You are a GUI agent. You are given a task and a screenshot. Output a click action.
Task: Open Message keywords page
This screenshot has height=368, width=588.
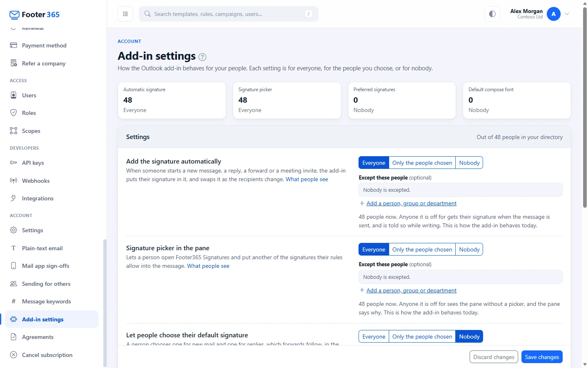(x=51, y=301)
